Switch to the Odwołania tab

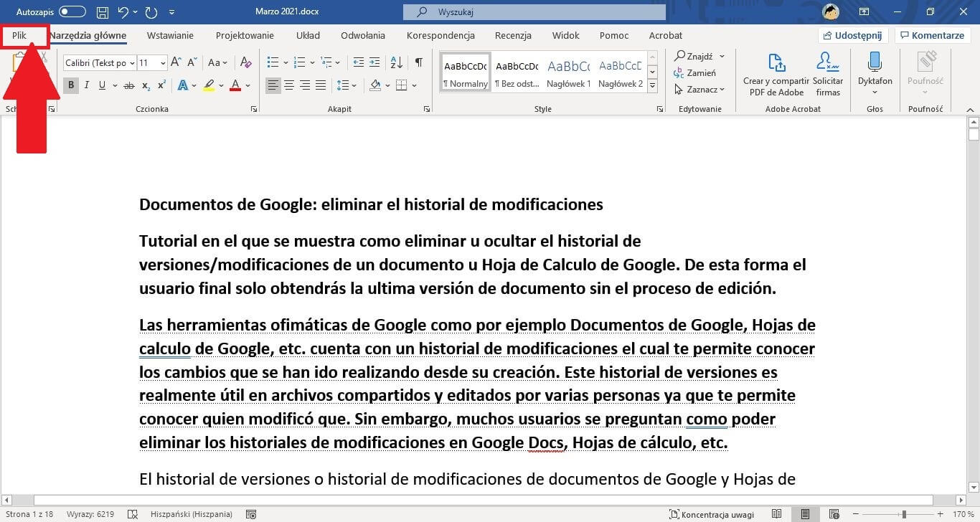[363, 35]
